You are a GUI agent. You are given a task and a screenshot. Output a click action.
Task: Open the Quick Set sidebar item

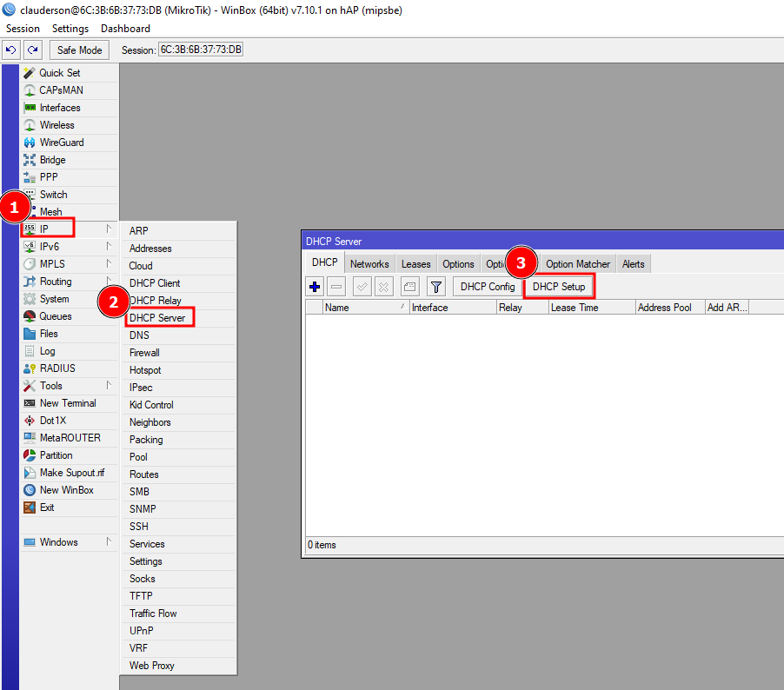pyautogui.click(x=59, y=73)
